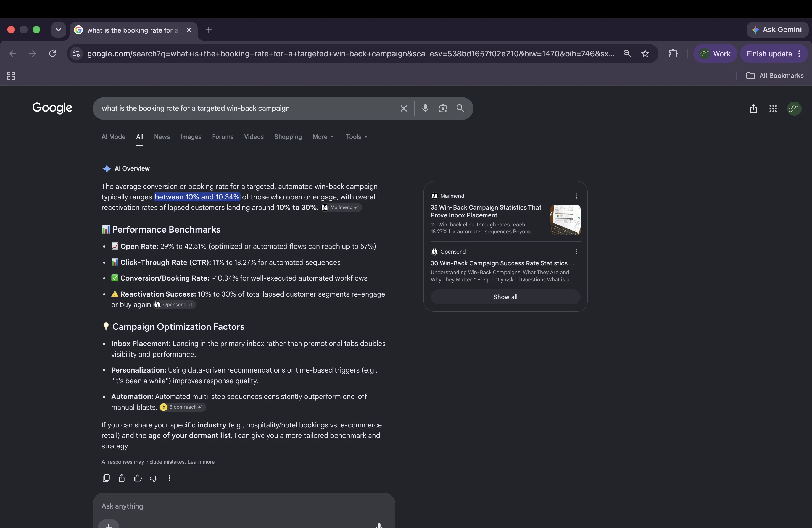Click the Learn more link

click(201, 462)
